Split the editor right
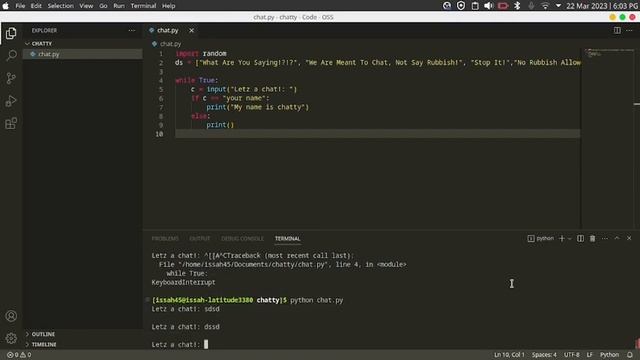 [617, 31]
